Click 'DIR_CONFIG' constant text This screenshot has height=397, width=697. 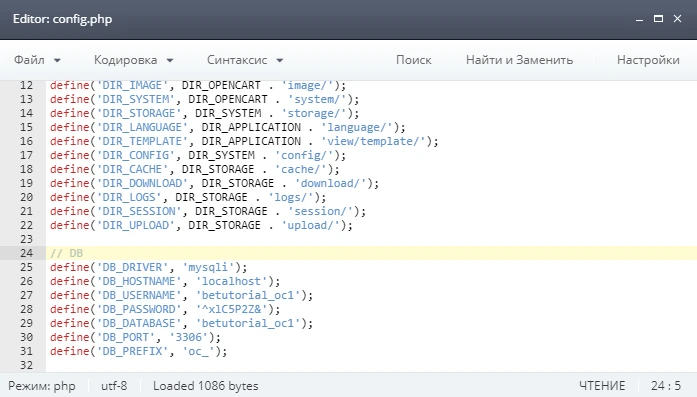[136, 155]
